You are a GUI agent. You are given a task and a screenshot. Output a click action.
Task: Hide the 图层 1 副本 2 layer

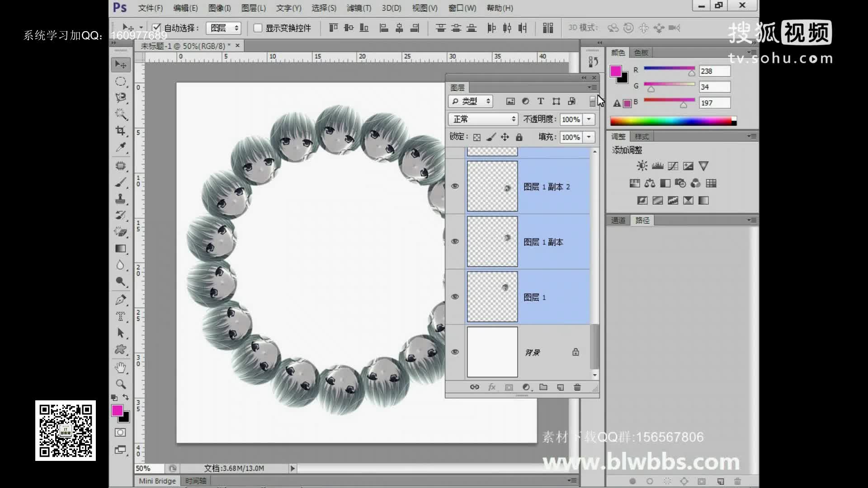455,186
